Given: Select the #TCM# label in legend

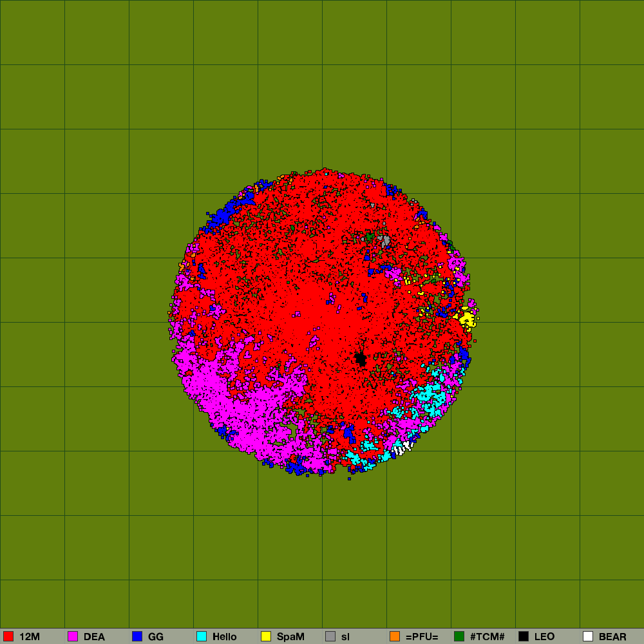Looking at the screenshot, I should [x=487, y=637].
